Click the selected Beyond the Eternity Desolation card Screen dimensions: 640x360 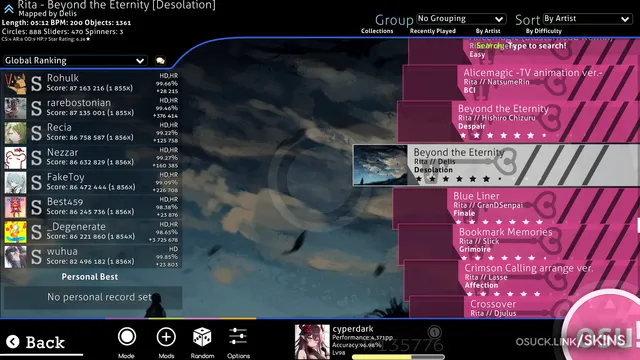click(496, 165)
